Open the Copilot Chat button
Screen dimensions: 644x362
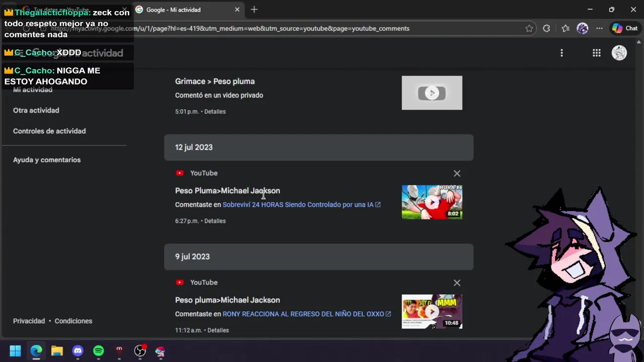coord(624,29)
